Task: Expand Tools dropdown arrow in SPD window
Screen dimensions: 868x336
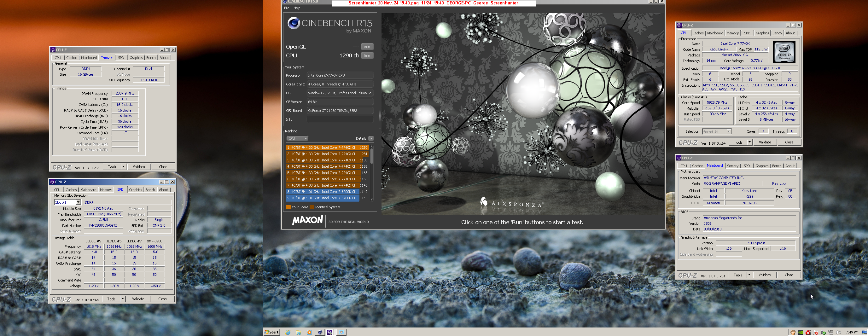Action: click(123, 299)
